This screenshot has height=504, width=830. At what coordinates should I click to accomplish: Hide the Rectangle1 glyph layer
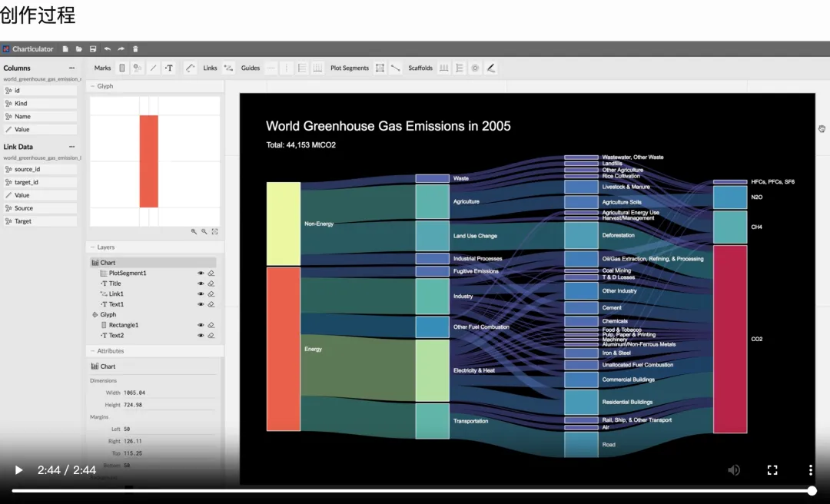(x=201, y=325)
